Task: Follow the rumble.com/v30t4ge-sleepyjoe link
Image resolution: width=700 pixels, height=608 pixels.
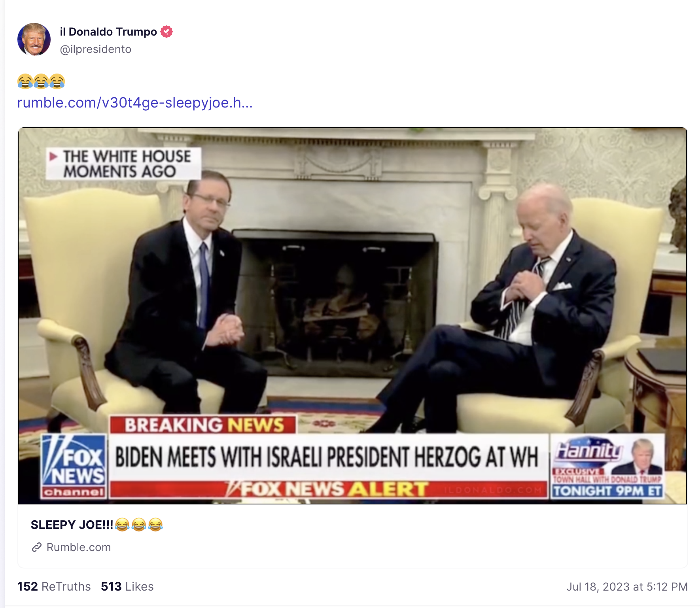Action: pos(135,103)
